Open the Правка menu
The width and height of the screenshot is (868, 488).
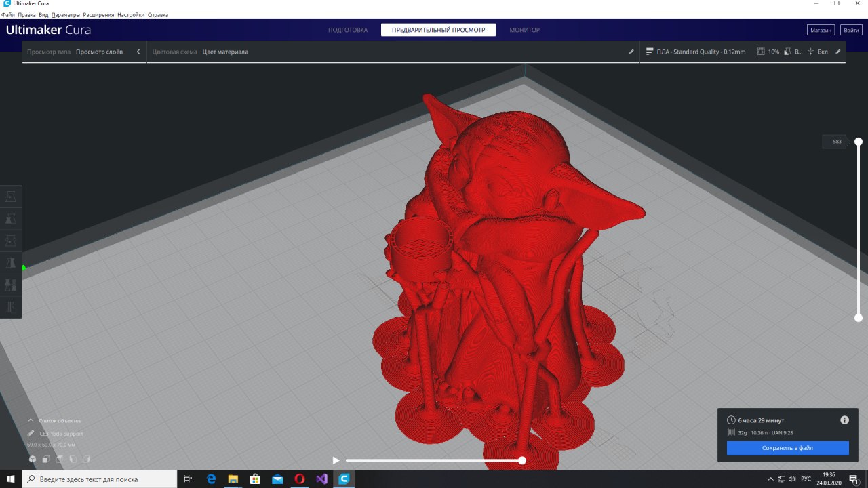click(26, 14)
